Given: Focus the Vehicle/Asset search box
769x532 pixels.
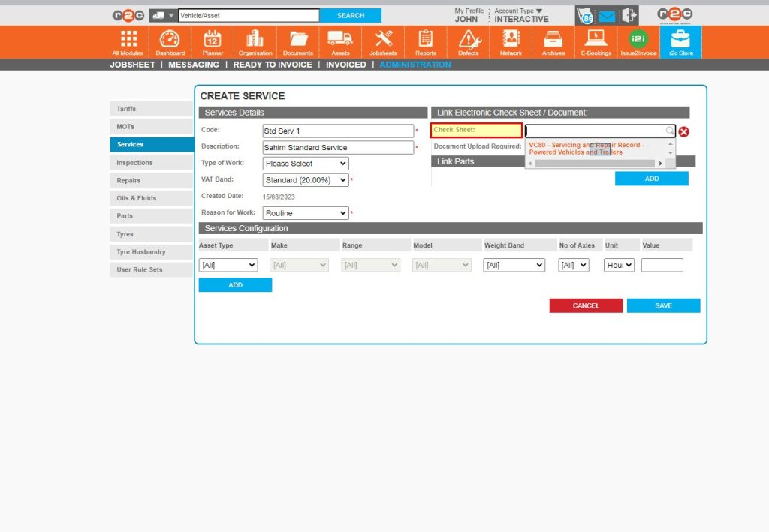Looking at the screenshot, I should (x=249, y=16).
